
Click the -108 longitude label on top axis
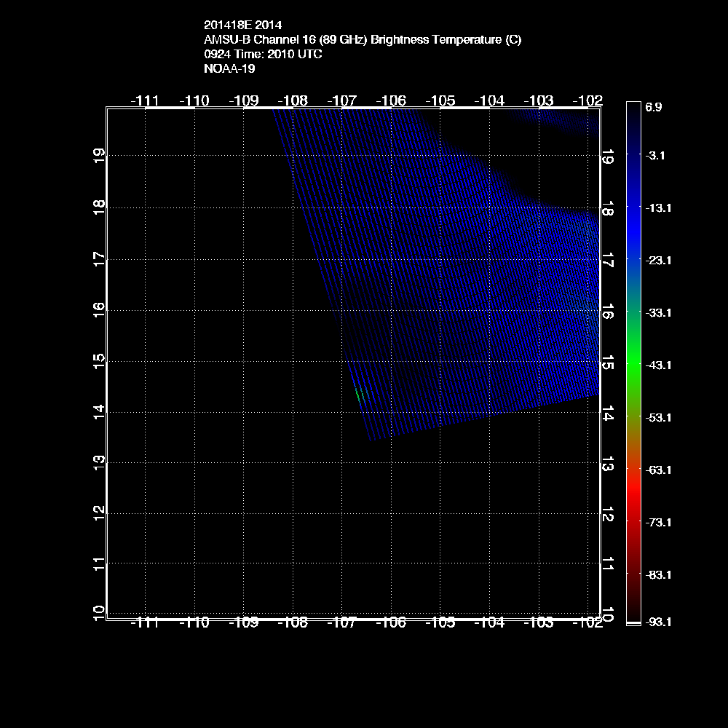click(x=293, y=100)
